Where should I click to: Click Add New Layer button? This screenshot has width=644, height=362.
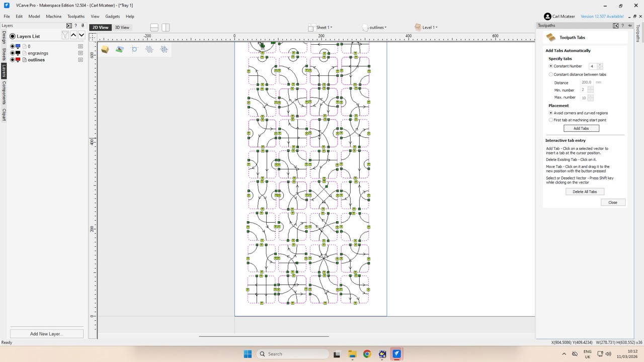click(46, 334)
